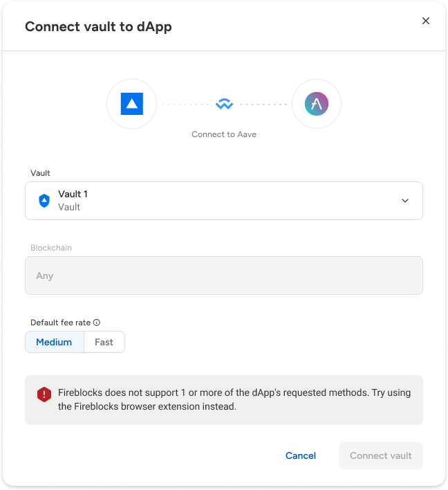Switch the fee rate to Fast
The width and height of the screenshot is (448, 490).
pos(104,342)
